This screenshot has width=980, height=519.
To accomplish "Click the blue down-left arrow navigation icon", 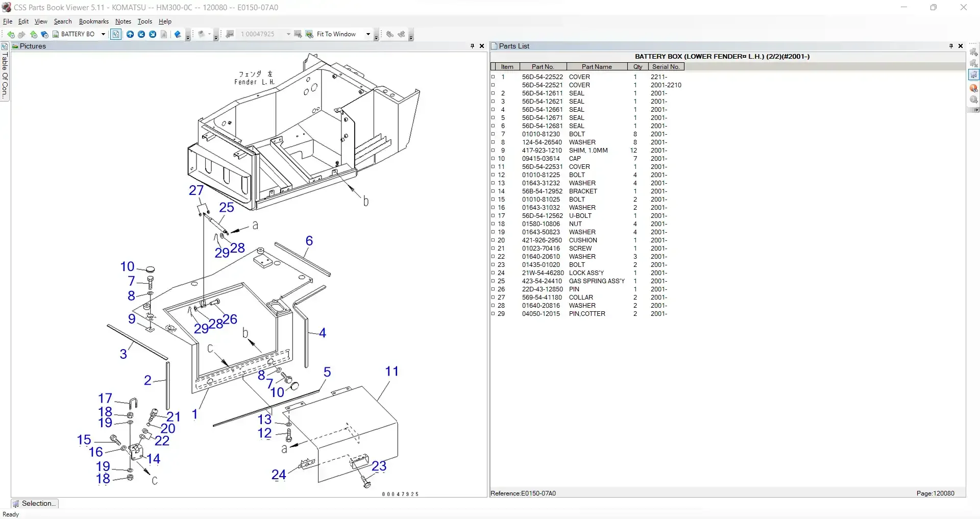I will point(141,34).
